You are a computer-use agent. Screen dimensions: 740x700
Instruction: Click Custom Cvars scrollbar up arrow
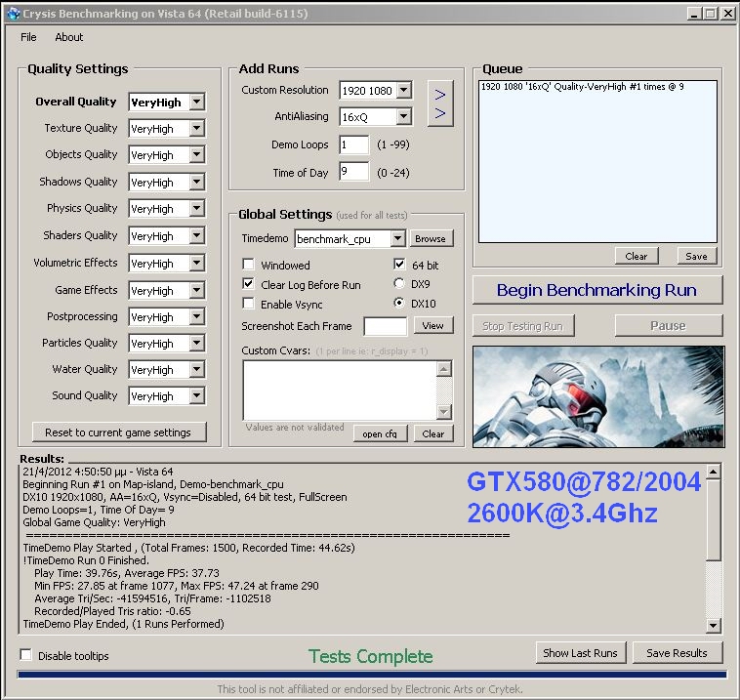(443, 369)
